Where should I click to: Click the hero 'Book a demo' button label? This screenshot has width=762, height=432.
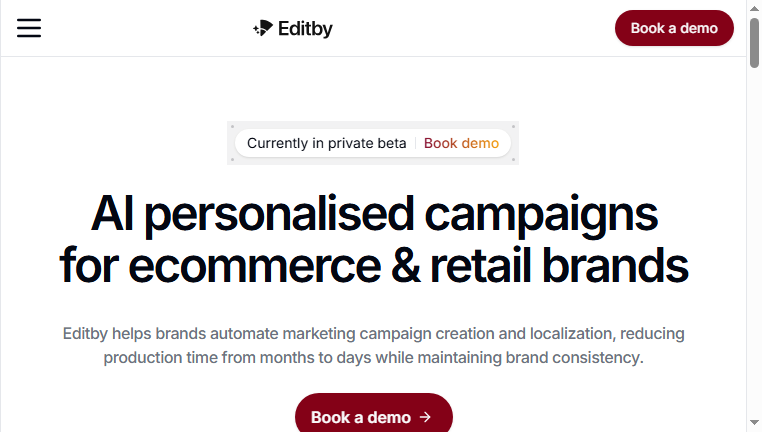(x=361, y=417)
